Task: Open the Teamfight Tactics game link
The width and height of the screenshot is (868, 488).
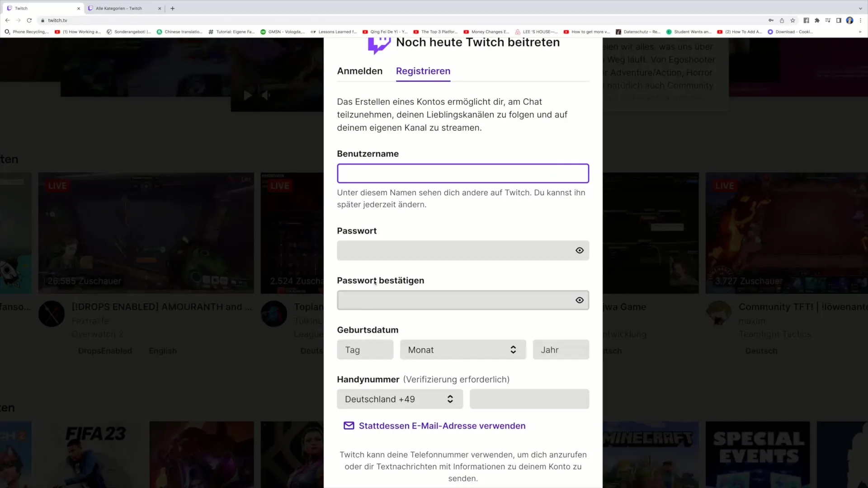Action: 775,334
